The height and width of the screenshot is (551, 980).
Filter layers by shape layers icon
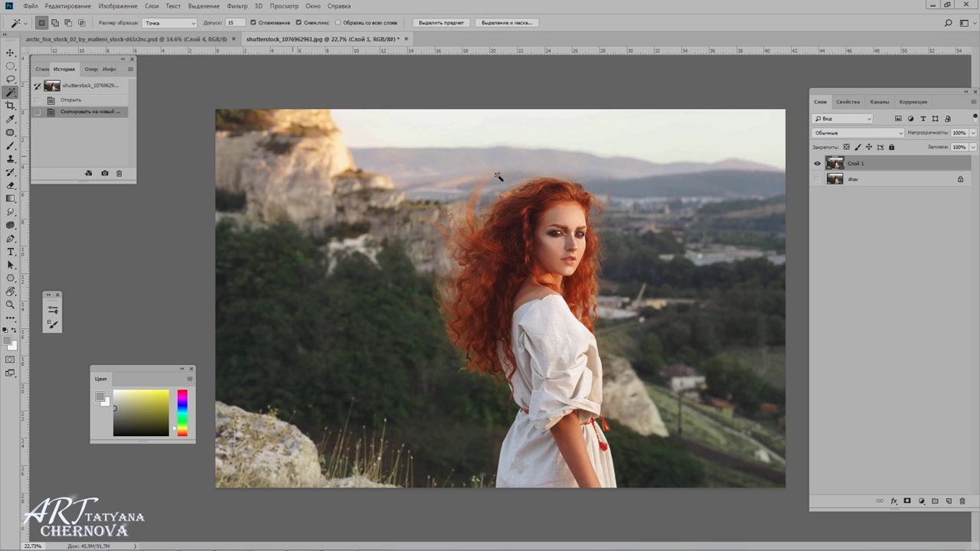tap(935, 119)
